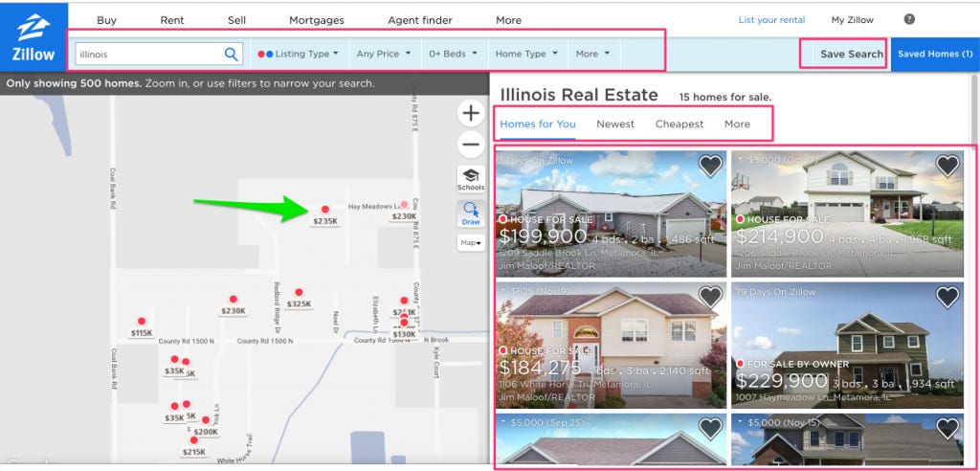Open the Buy menu
Viewport: 980px width, 471px height.
[107, 20]
